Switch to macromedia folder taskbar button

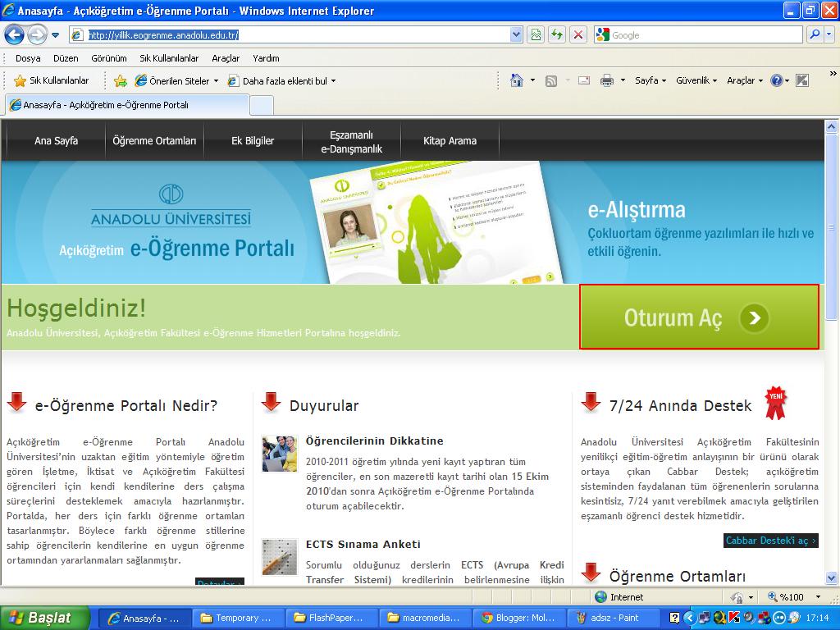(426, 618)
